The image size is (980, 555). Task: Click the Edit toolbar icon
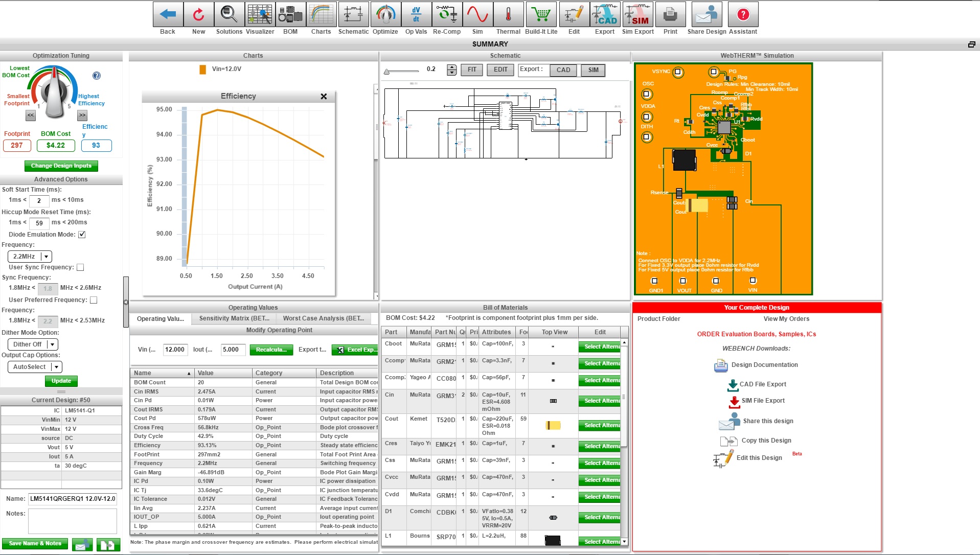tap(574, 14)
